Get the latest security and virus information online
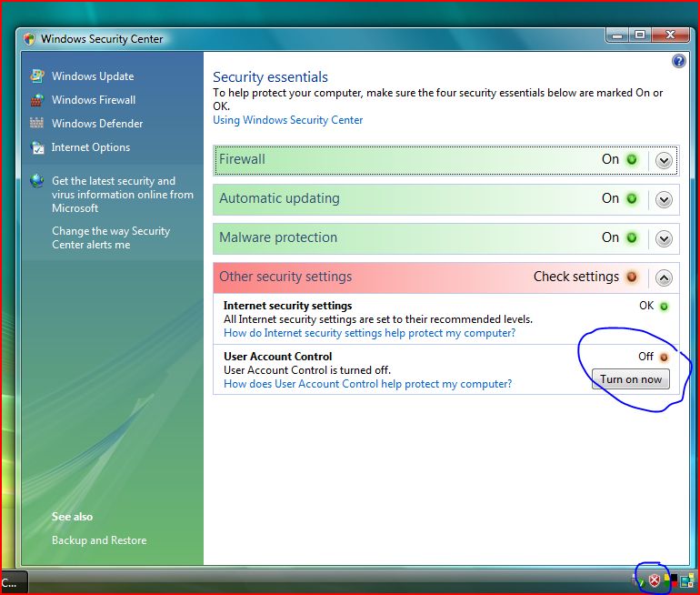Viewport: 700px width, 595px height. [123, 195]
